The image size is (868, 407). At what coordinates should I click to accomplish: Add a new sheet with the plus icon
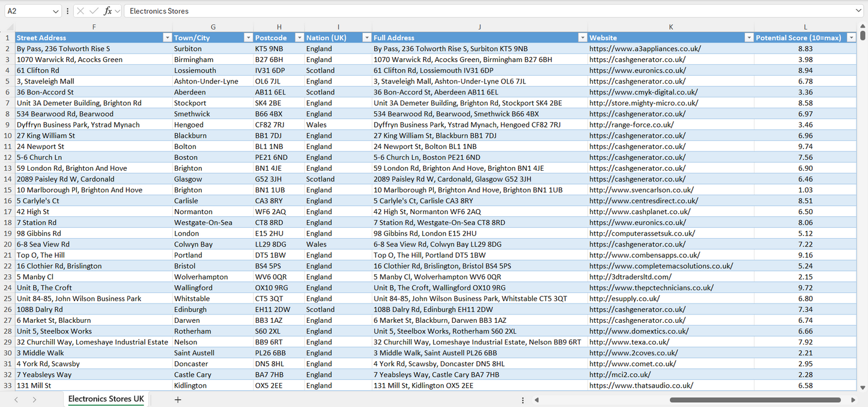tap(178, 399)
